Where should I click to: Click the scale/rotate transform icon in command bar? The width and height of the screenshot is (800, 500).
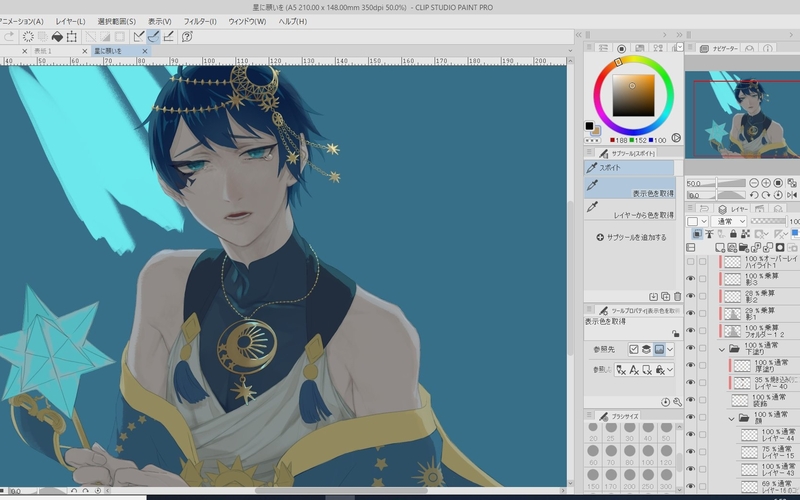(x=72, y=37)
